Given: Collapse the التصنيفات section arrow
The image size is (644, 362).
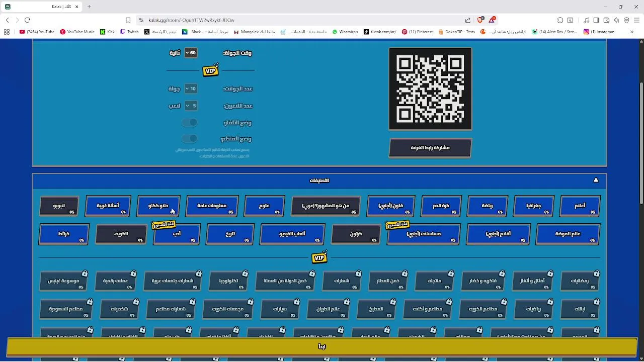Looking at the screenshot, I should point(596,180).
